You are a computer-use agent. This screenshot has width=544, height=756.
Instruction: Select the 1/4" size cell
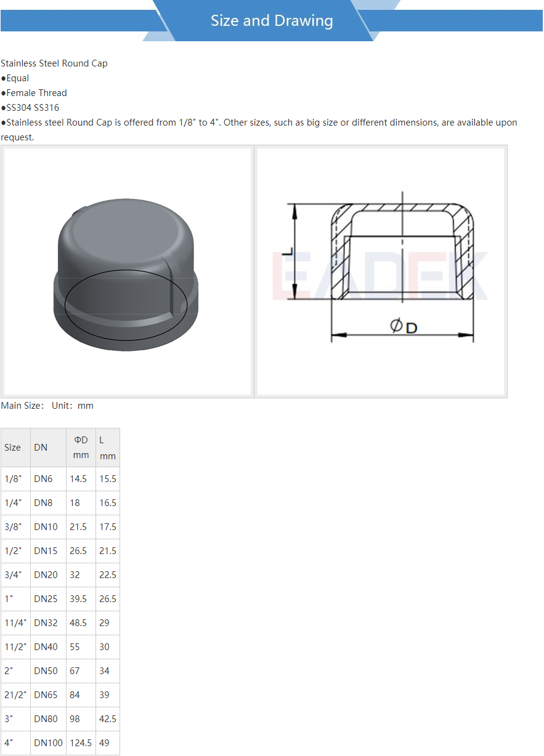[x=16, y=503]
